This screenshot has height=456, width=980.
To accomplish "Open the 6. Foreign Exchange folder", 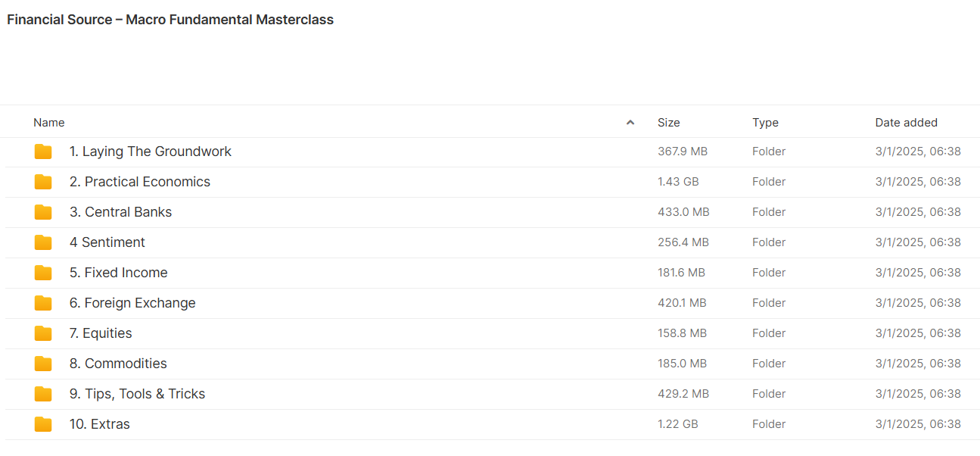I will point(132,303).
